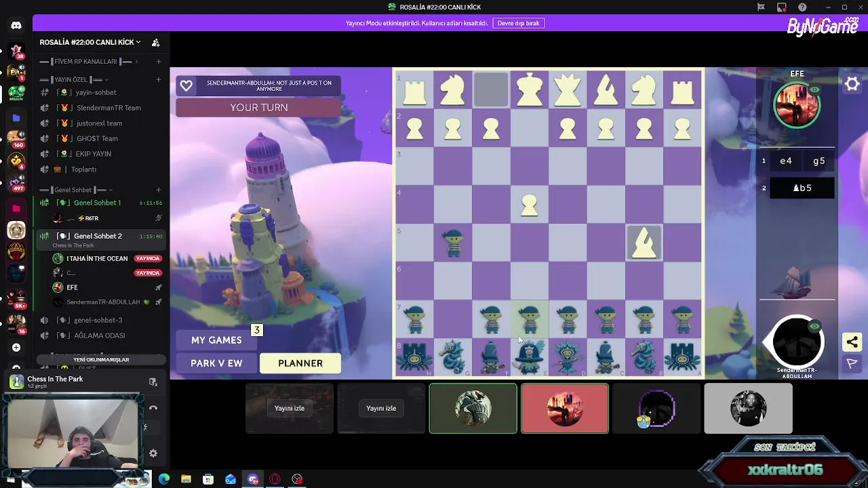Select the white bishop on b5
868x488 pixels.
(x=644, y=243)
